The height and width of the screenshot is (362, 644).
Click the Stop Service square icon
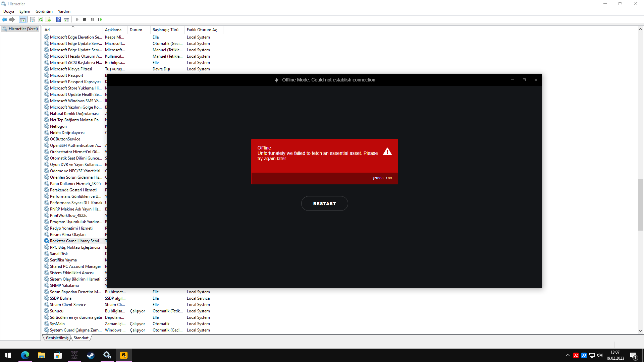(x=85, y=19)
